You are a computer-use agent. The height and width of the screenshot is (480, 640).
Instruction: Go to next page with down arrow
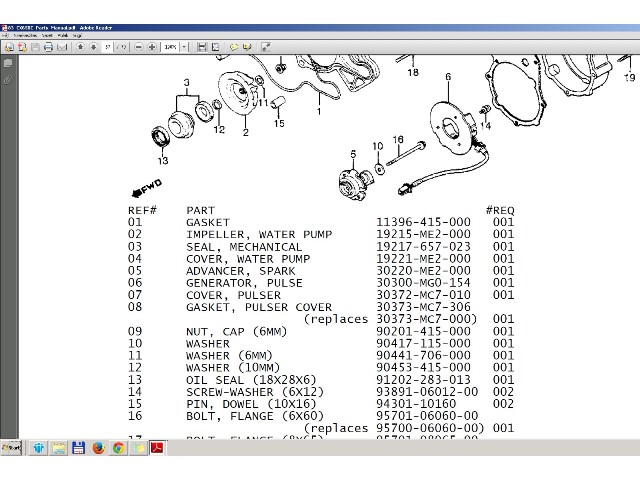point(93,47)
